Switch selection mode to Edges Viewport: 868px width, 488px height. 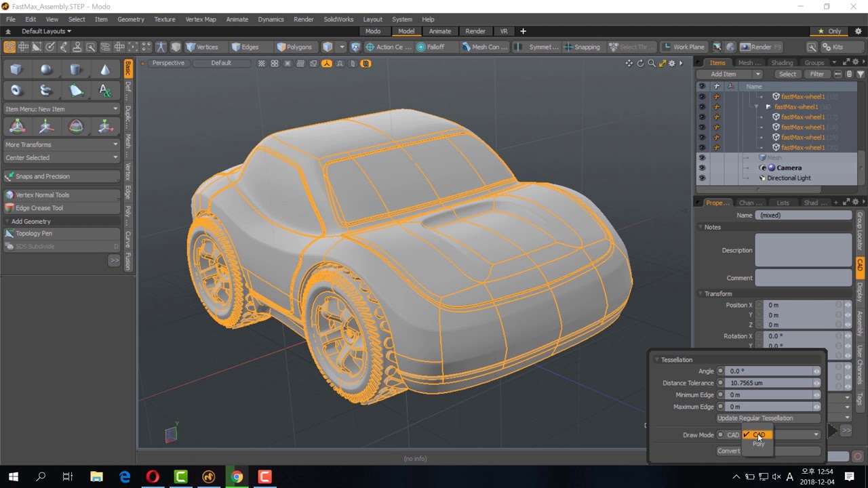245,47
